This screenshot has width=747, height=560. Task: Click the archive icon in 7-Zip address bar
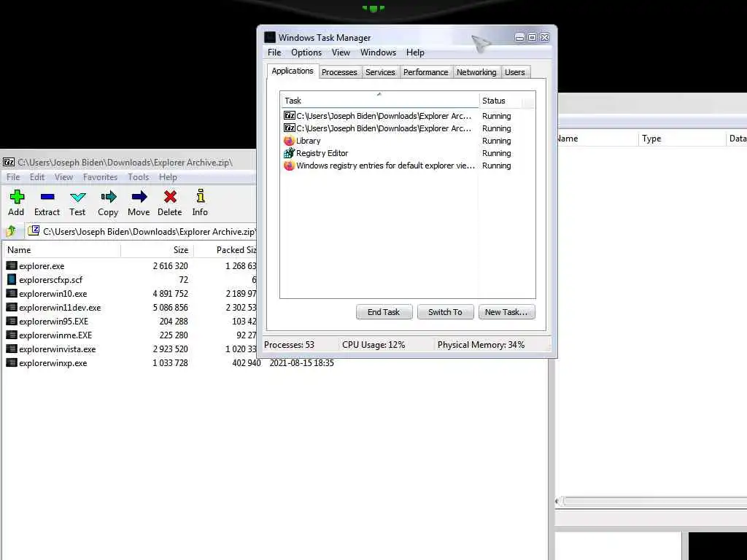(x=34, y=231)
